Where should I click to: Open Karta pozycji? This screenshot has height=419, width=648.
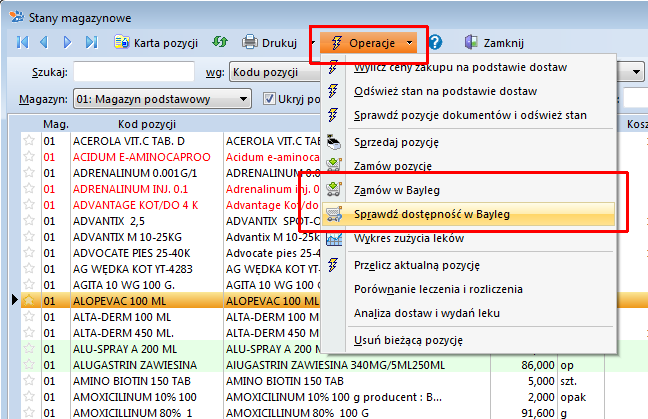click(x=156, y=43)
